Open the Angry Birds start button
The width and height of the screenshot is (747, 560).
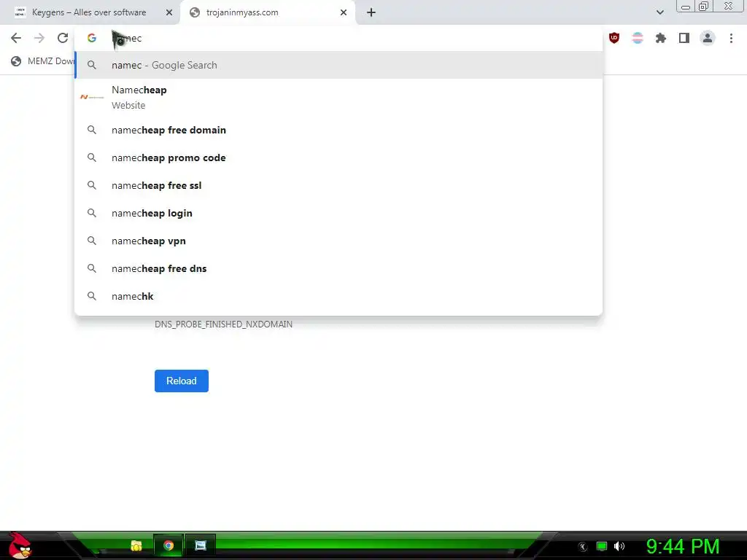coord(19,545)
